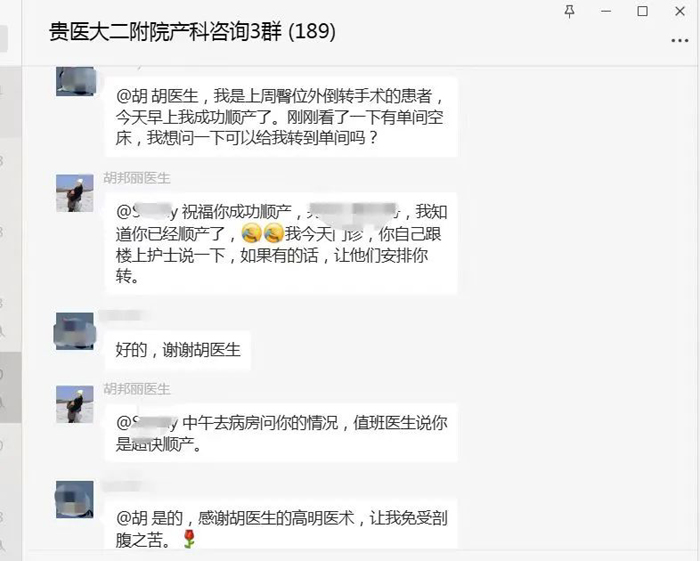Open 胡邦丽医生 avatar beside the 祝福你成功顺产 reply
This screenshot has width=700, height=561.
75,193
